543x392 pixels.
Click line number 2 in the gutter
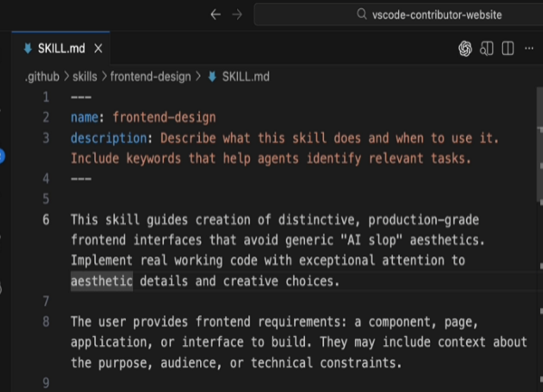(46, 118)
